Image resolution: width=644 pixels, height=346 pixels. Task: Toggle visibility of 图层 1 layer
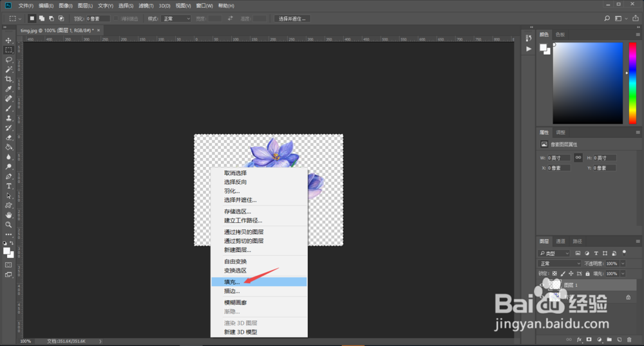542,285
